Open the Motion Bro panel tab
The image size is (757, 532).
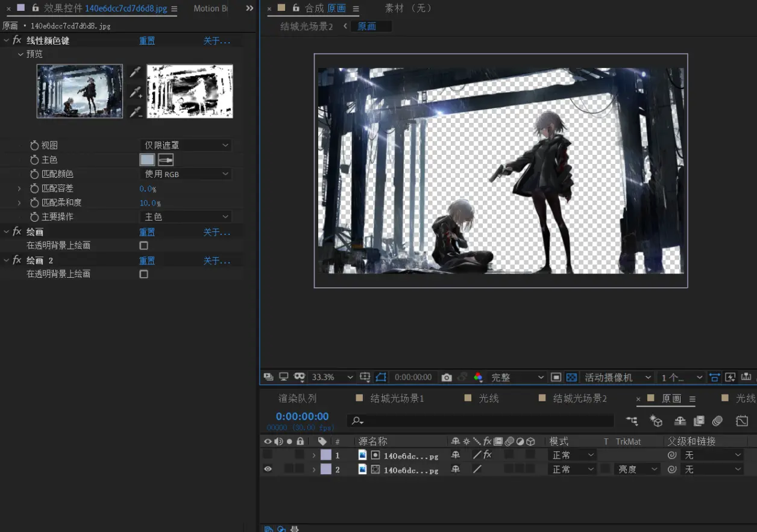(x=211, y=8)
